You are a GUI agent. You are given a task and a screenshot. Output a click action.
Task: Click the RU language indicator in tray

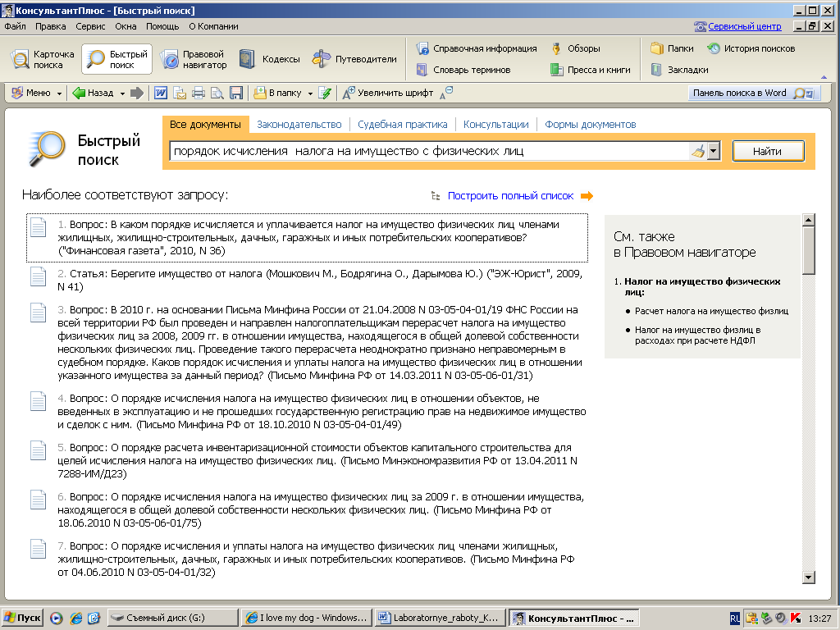734,619
